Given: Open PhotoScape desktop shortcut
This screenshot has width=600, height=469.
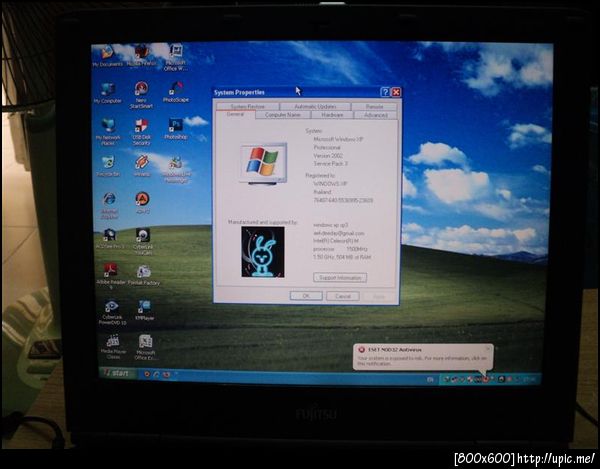Looking at the screenshot, I should (x=176, y=92).
